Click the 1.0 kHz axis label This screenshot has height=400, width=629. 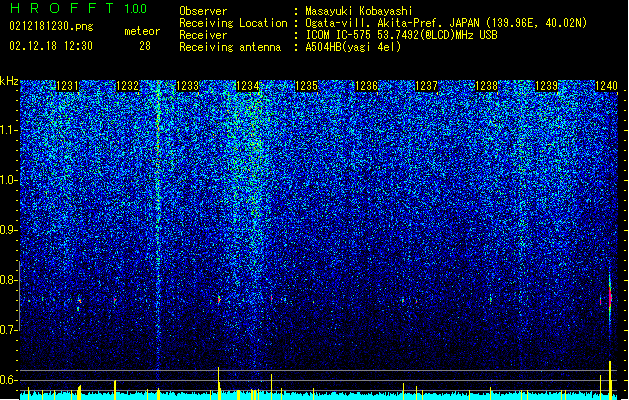[x=9, y=180]
